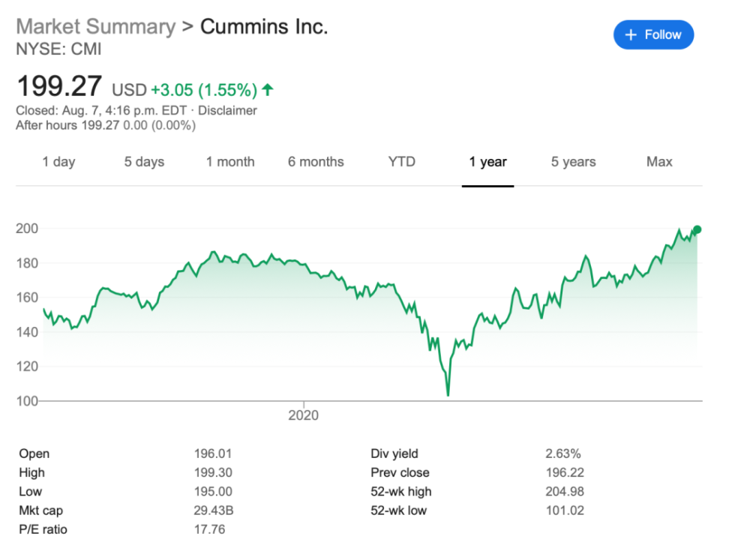This screenshot has height=560, width=750.
Task: Click the Div yield label
Action: [x=394, y=454]
